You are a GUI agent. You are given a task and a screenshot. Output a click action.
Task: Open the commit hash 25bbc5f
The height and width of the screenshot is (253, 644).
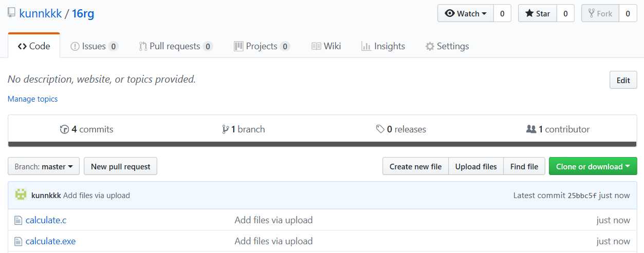coord(582,196)
